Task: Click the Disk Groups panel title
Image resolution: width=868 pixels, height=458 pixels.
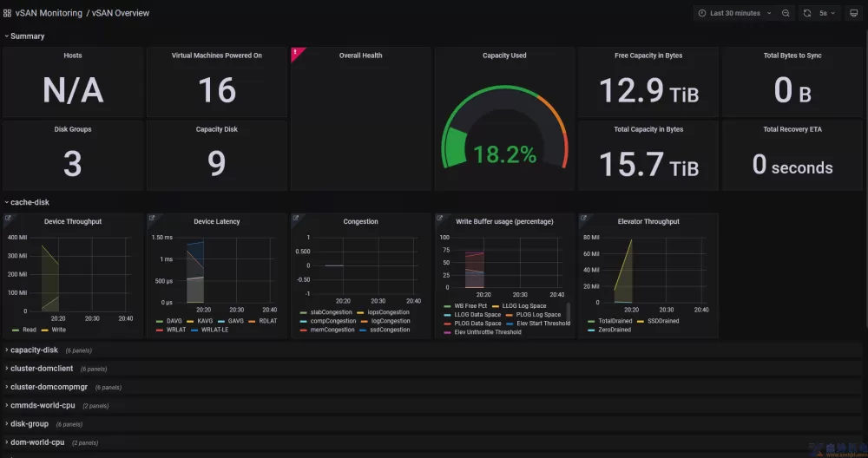Action: point(73,129)
